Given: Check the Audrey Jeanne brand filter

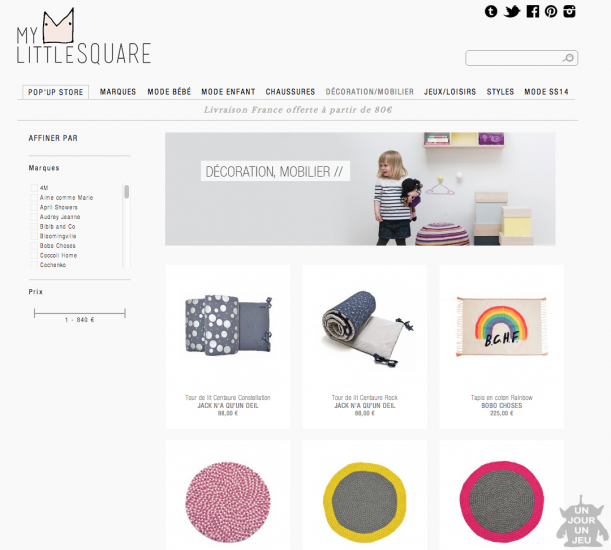Looking at the screenshot, I should click(34, 217).
